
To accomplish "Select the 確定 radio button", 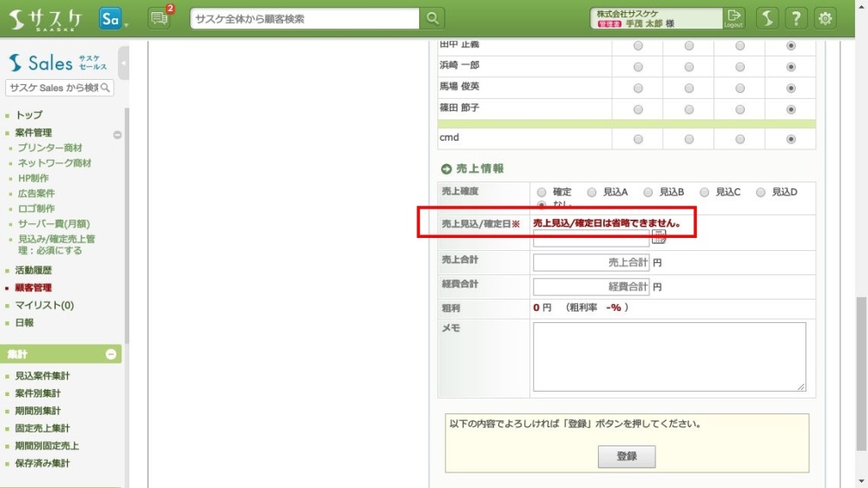I will click(x=542, y=192).
